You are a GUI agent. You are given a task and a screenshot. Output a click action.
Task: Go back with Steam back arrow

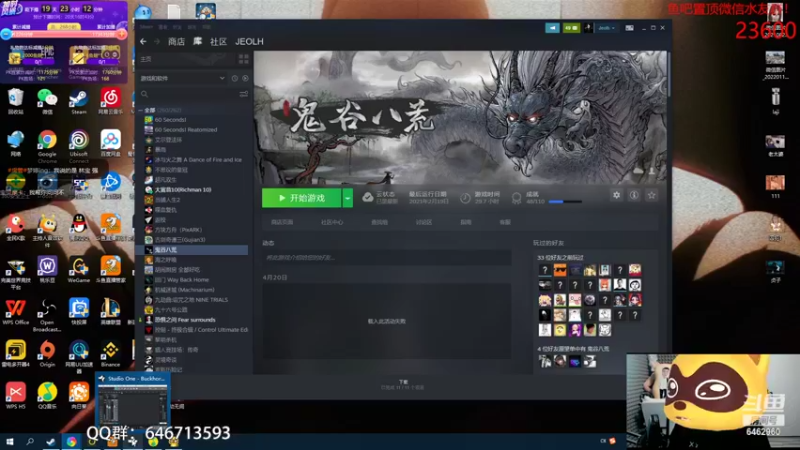(x=143, y=41)
